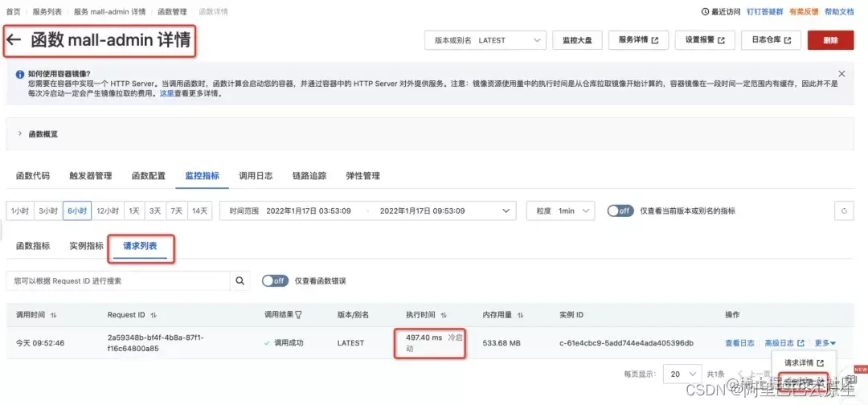Select the 12小时 time range
The image size is (868, 405).
coord(108,211)
